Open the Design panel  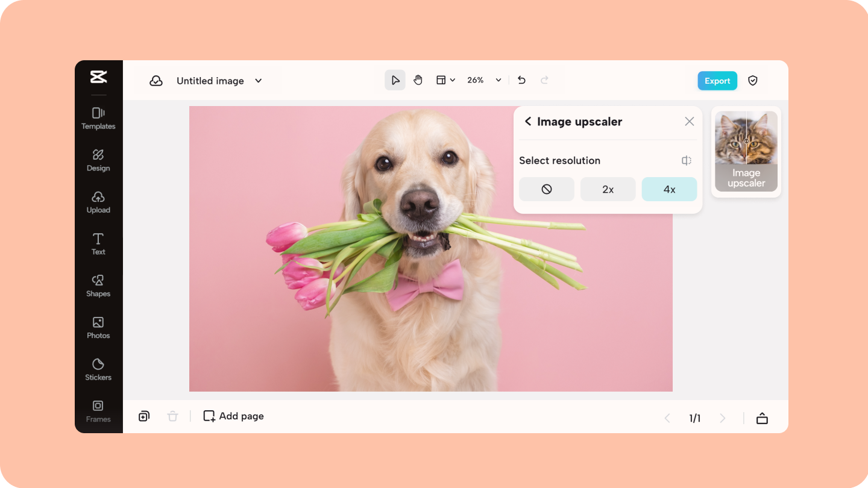98,160
